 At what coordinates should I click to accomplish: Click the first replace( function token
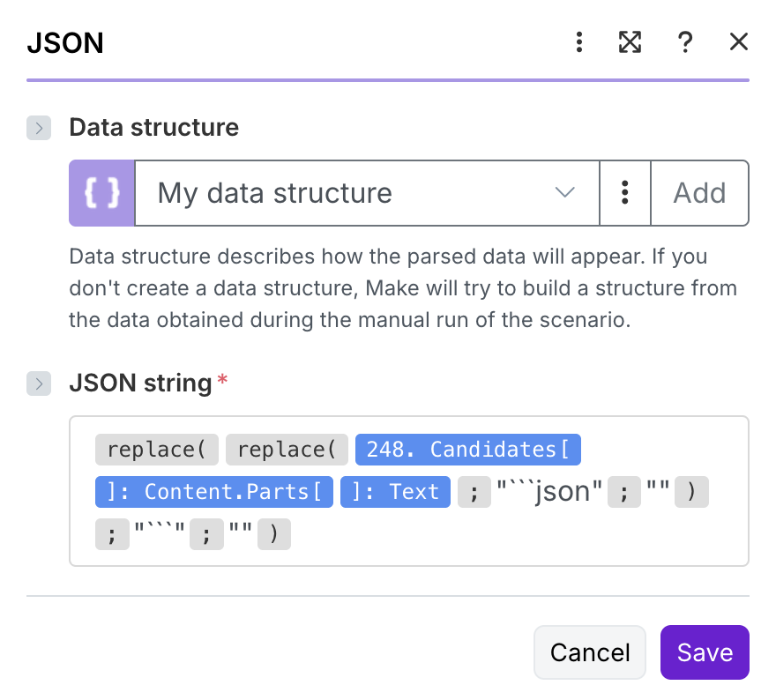click(x=156, y=450)
